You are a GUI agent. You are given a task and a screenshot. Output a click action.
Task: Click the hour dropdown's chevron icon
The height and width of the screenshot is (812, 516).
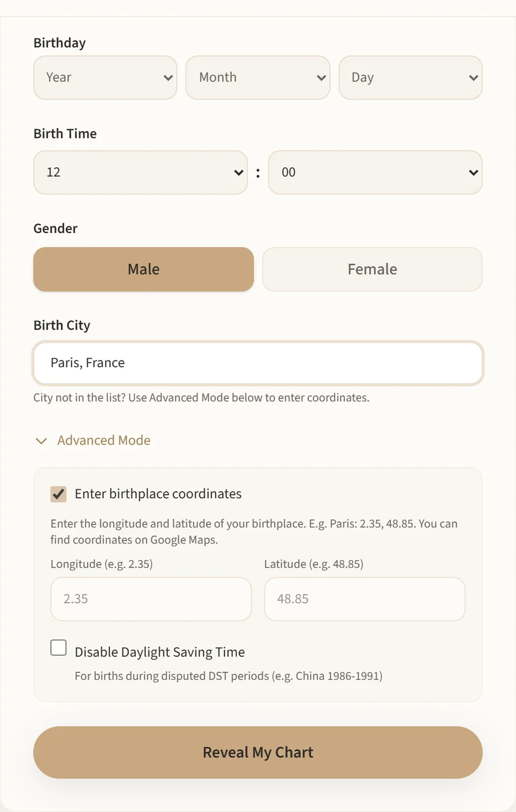coord(238,172)
